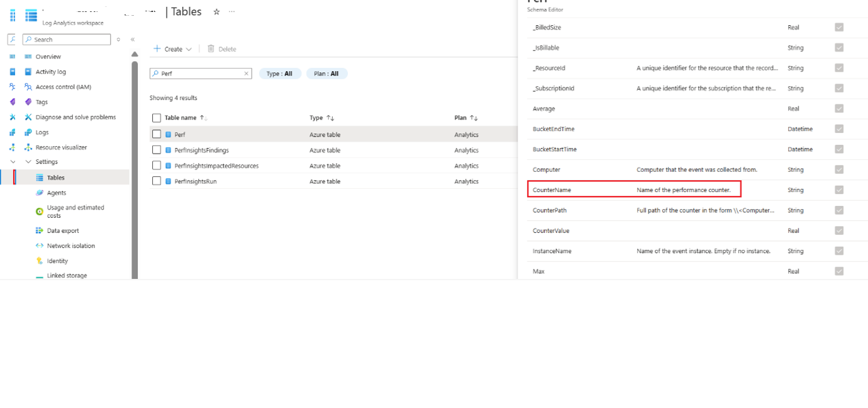868x408 pixels.
Task: Open Tags using the purple tag icon
Action: pyautogui.click(x=28, y=102)
